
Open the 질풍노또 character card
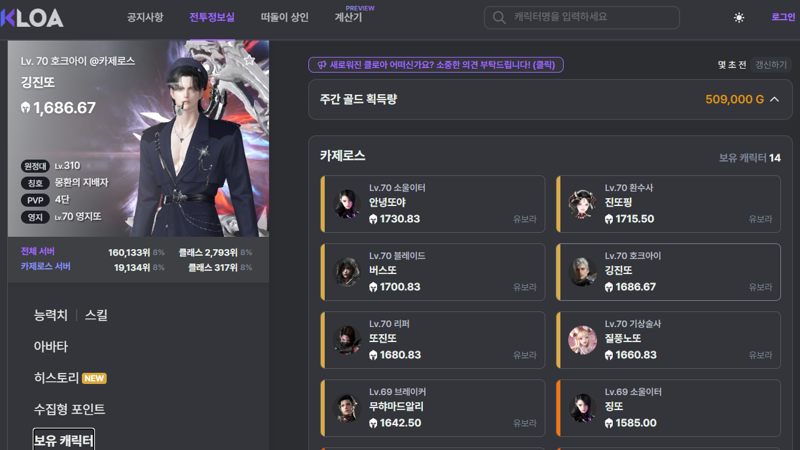668,340
